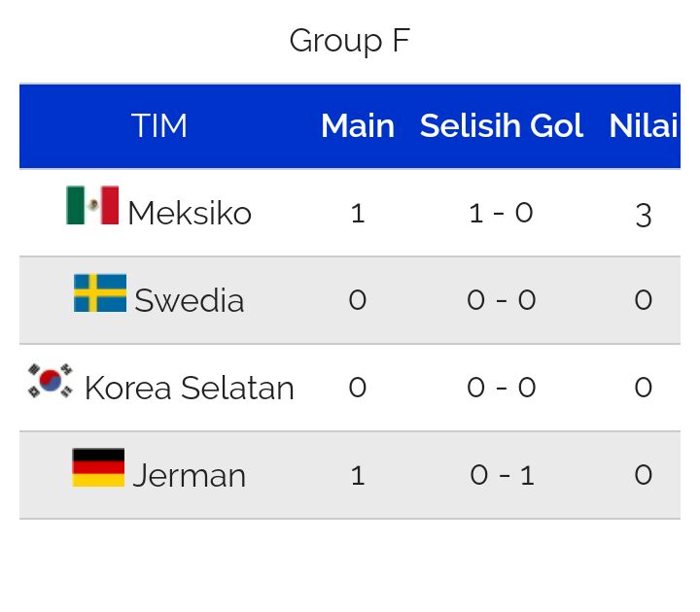Click the Sweden flag icon
The image size is (700, 612).
click(100, 292)
